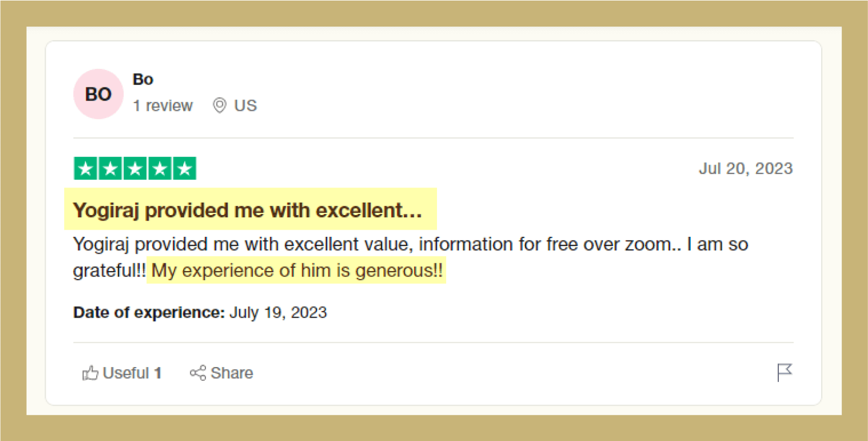Click the Jul 20, 2023 review date
This screenshot has width=868, height=441.
(745, 168)
